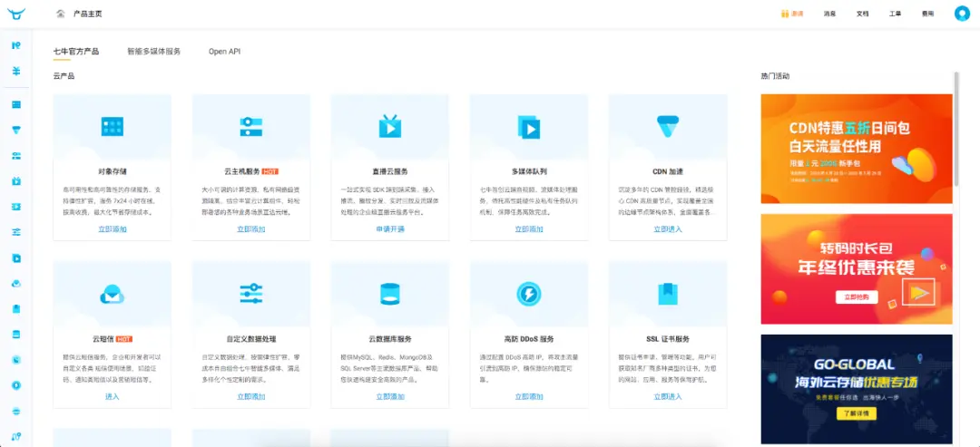The height and width of the screenshot is (447, 980).
Task: Click the 直播云服务 TV card icon
Action: point(390,126)
